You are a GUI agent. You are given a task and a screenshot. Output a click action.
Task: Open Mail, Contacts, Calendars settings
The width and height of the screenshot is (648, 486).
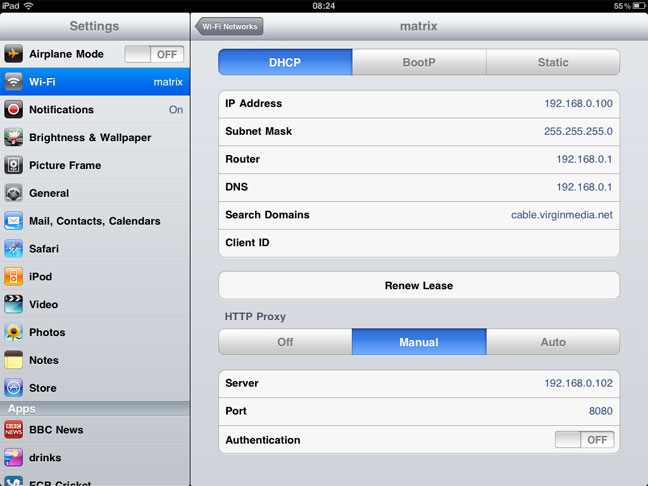pyautogui.click(x=95, y=221)
